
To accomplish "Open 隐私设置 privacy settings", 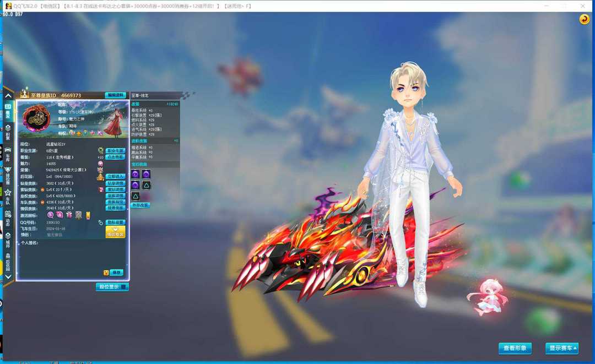I will point(115,222).
